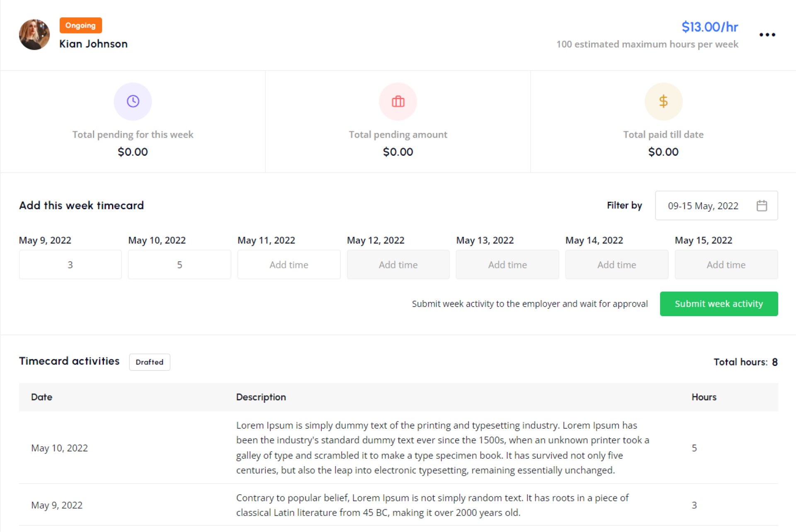Viewport: 796px width, 532px height.
Task: Click the Drafted status tag
Action: (149, 362)
